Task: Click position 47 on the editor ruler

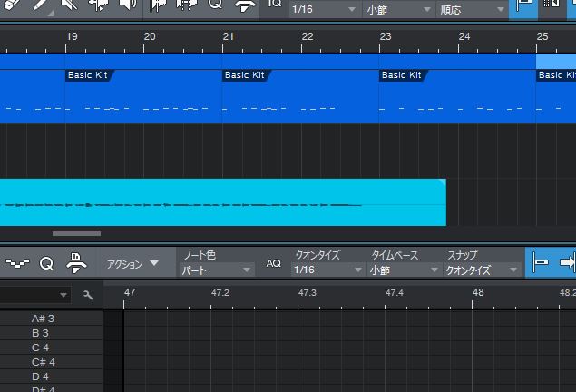Action: pyautogui.click(x=130, y=292)
